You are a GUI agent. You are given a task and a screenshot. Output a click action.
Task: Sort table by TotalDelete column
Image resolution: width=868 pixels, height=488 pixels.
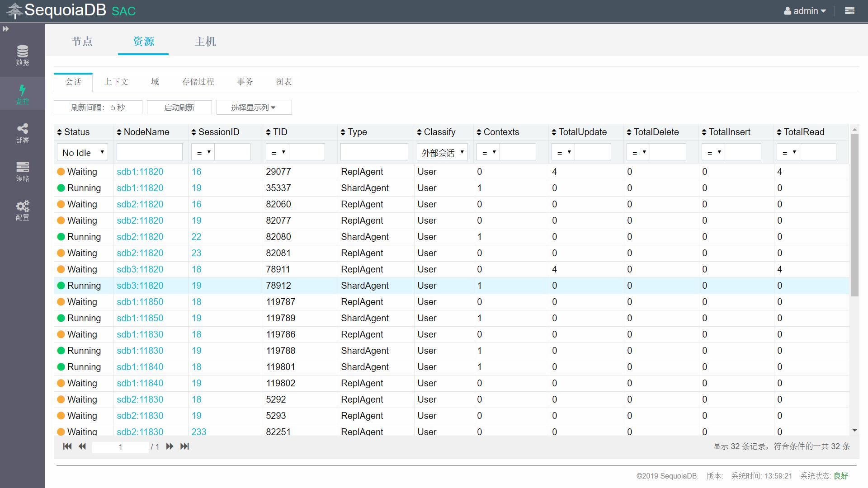(652, 132)
